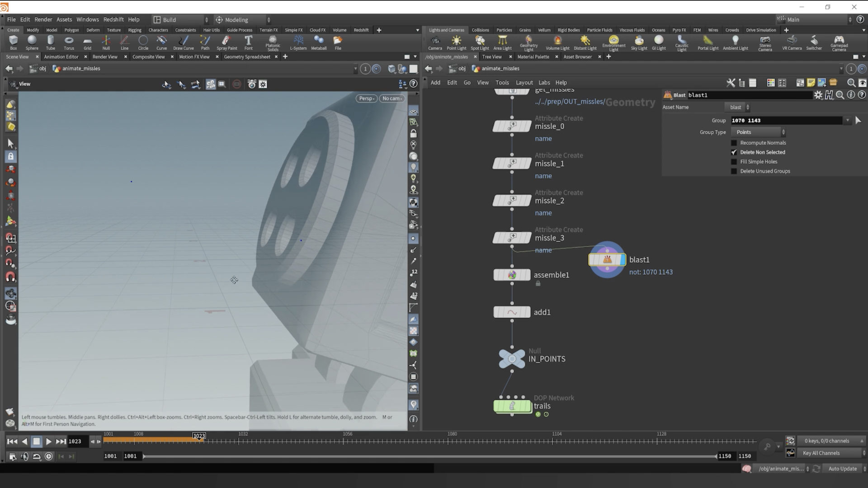The image size is (868, 488).
Task: Select the Null shelf tool
Action: point(106,43)
